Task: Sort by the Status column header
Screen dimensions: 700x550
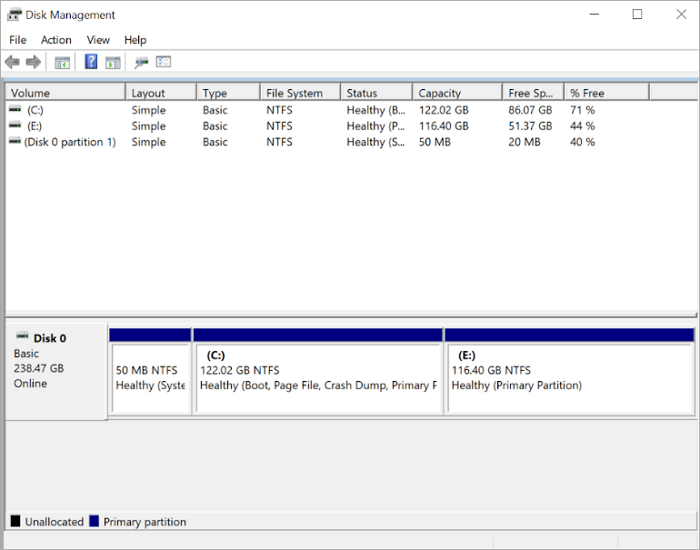Action: (377, 93)
